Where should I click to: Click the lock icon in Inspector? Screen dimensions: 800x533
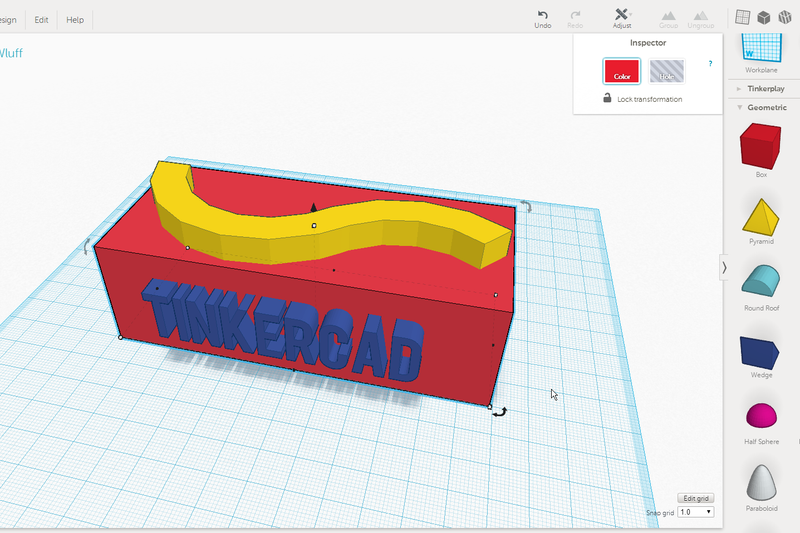click(607, 98)
